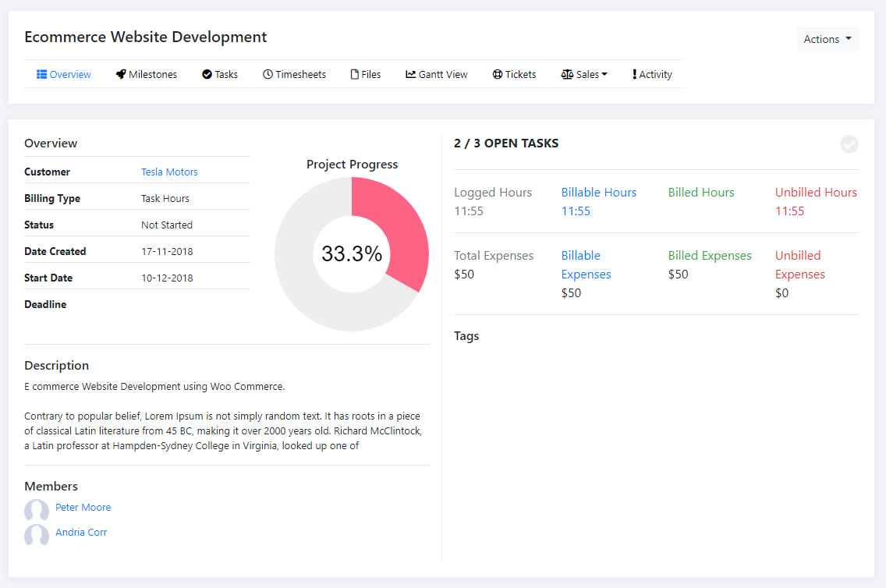
Task: Click the Tickets lifebuoy icon
Action: [497, 75]
